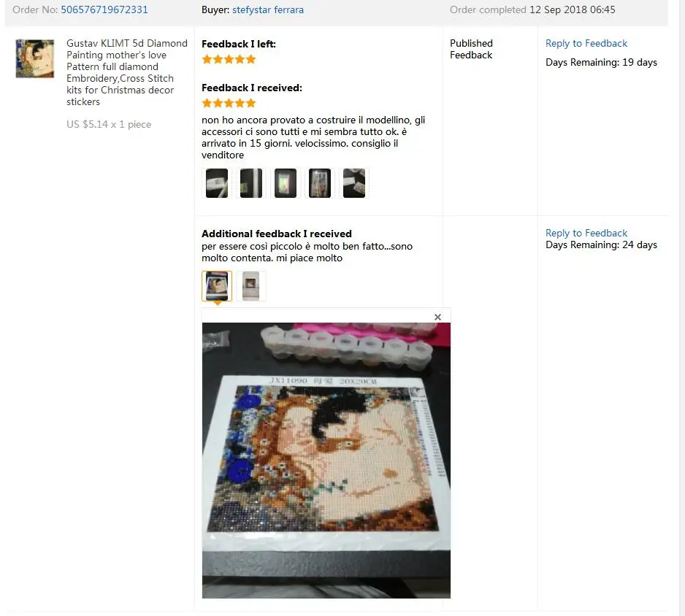
Task: Click the enlarged diamond painting photo
Action: point(326,460)
